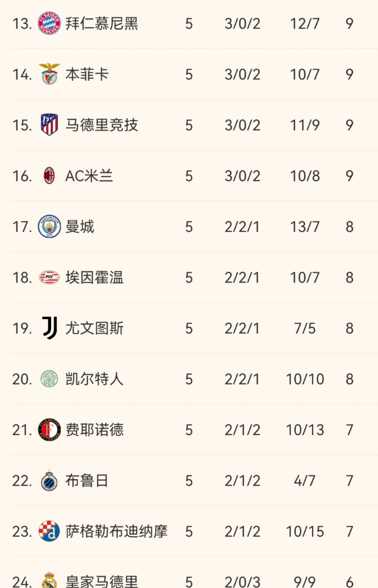Tap the Feyenoord club badge
Viewport: 378px width, 588px height.
click(x=49, y=430)
